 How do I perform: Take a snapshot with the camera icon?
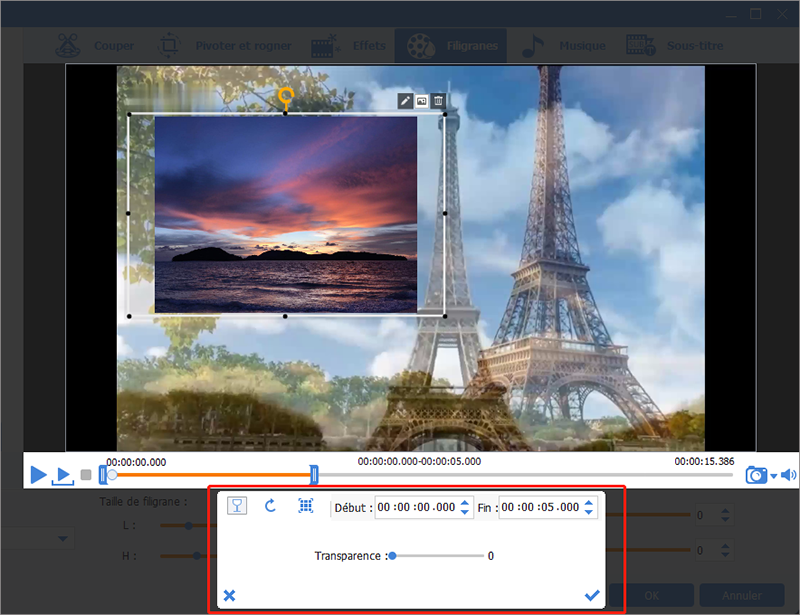click(756, 475)
